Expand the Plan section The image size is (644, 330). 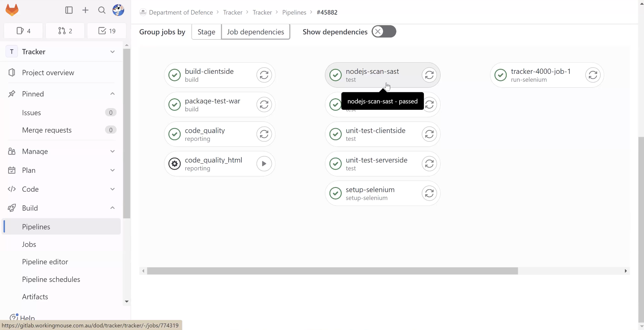(112, 170)
